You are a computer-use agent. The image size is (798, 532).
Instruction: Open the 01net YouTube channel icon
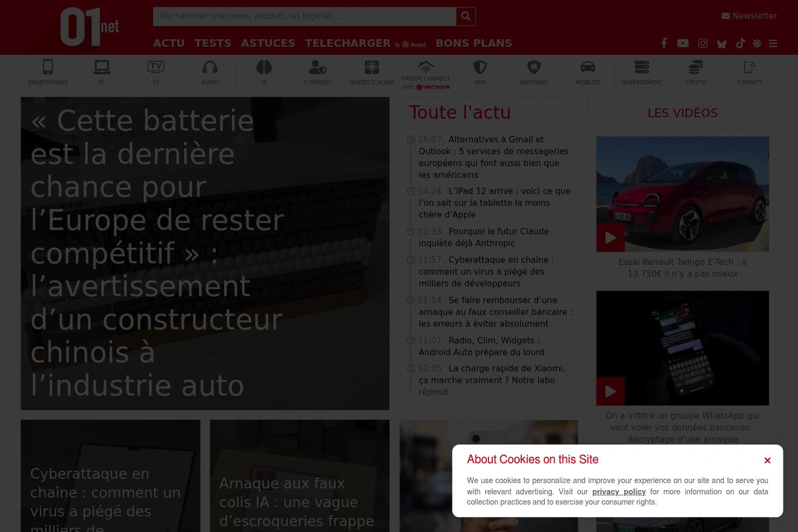pyautogui.click(x=683, y=44)
